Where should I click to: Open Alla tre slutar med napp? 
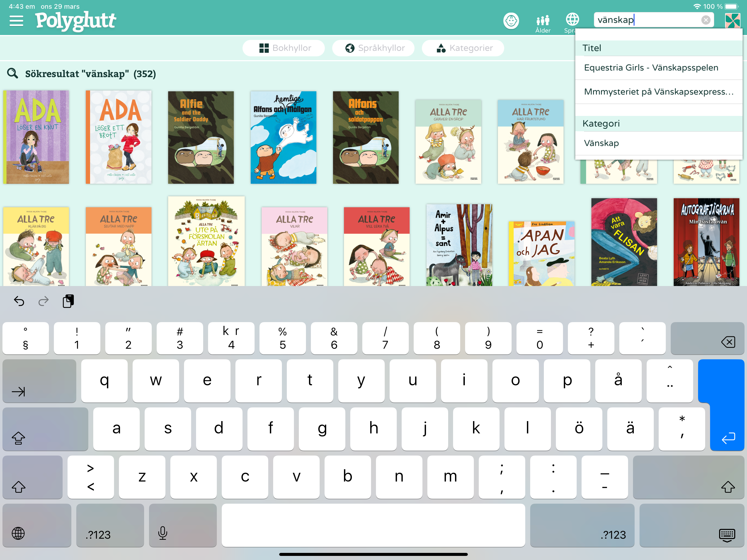(x=119, y=247)
